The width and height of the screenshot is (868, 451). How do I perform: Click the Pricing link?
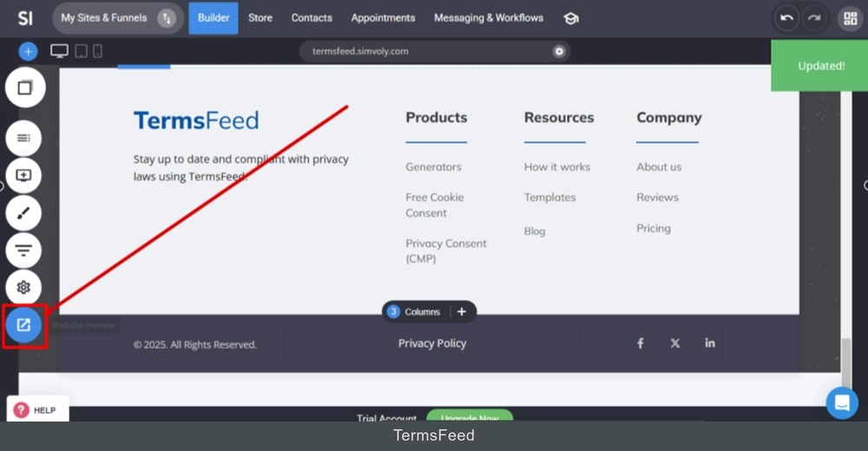click(654, 228)
